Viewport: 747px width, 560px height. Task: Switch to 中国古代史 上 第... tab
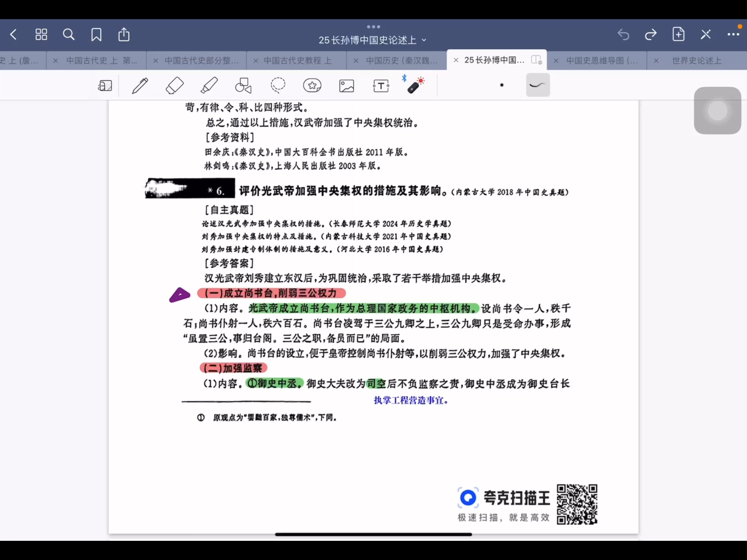coord(101,60)
